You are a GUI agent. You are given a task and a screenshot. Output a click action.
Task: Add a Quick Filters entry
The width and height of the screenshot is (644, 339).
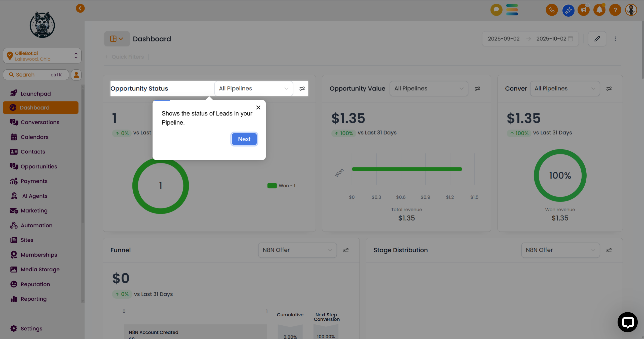(x=125, y=57)
